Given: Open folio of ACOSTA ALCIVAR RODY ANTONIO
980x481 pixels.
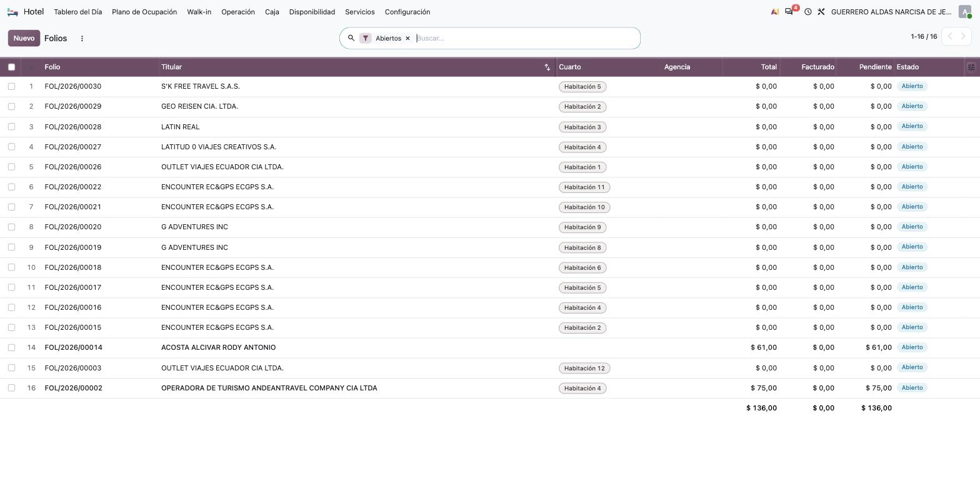Looking at the screenshot, I should pos(218,347).
